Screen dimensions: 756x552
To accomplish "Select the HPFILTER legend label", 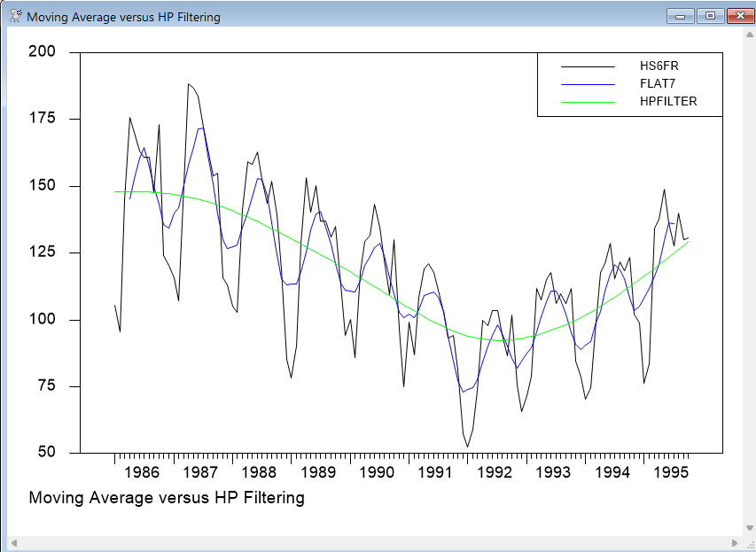I will pyautogui.click(x=668, y=101).
